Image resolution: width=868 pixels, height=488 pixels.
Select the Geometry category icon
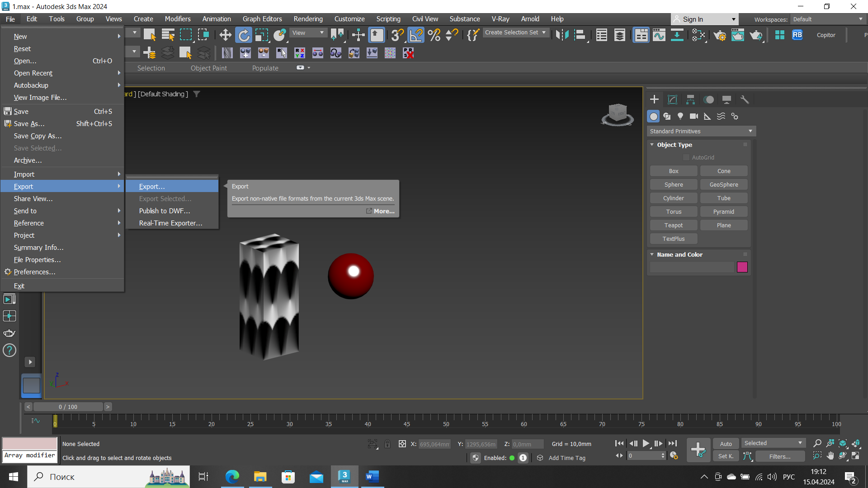[653, 117]
